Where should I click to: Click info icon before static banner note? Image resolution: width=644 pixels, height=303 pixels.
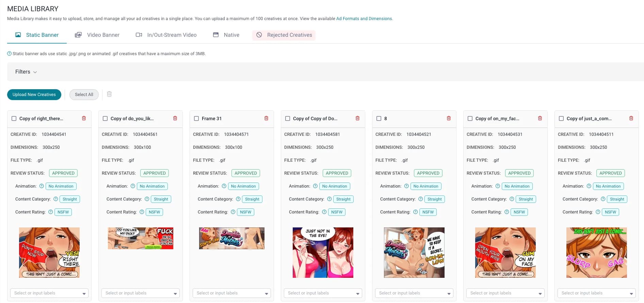pyautogui.click(x=10, y=54)
